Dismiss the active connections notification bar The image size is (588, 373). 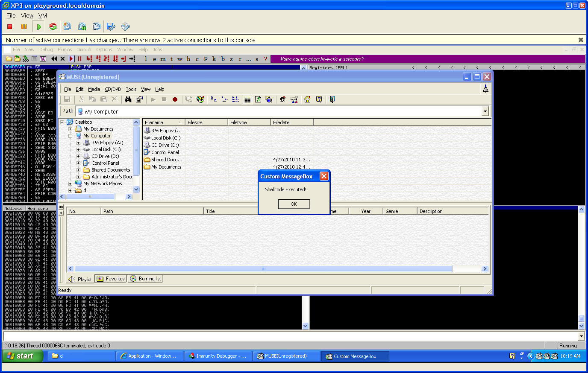coord(581,40)
